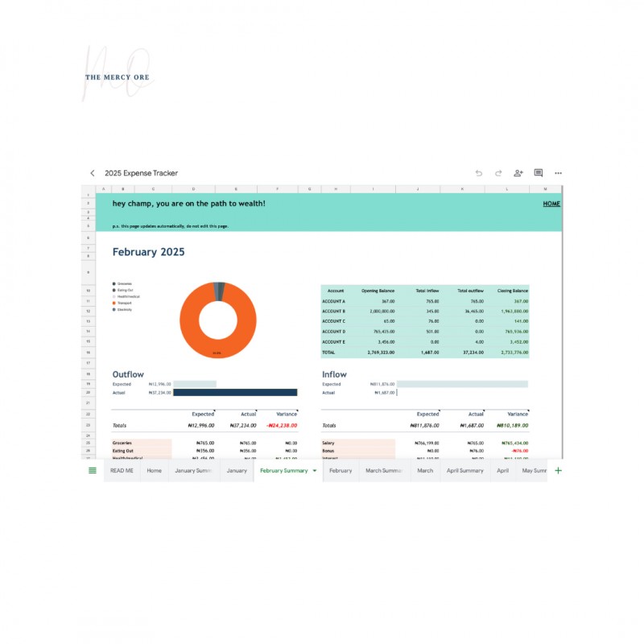Viewport: 644px width, 644px height.
Task: Click the 2,733,776.00 total closing balance
Action: (514, 353)
